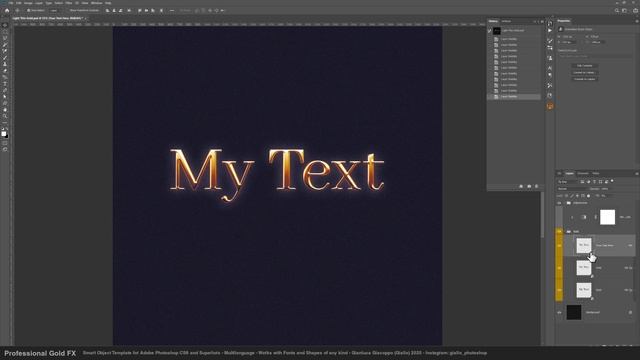Open the blend mode Normal dropdown
Image resolution: width=640 pixels, height=360 pixels.
[572, 189]
